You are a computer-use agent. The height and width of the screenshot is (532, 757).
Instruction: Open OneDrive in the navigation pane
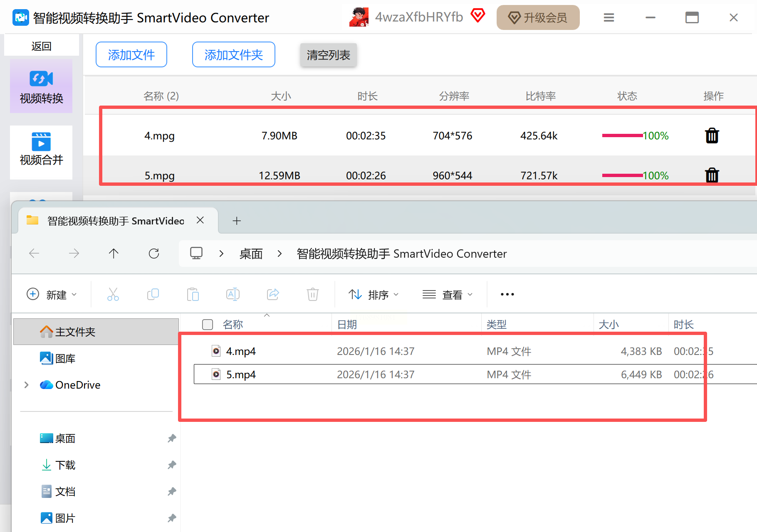[70, 385]
